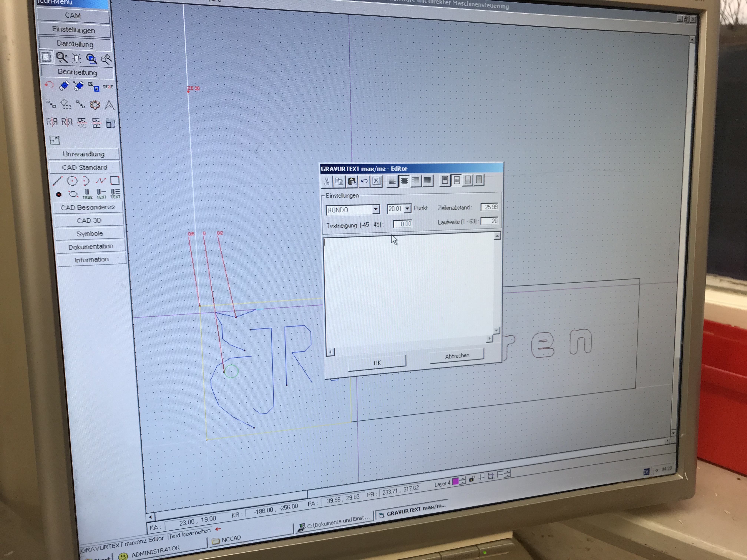Viewport: 747px width, 560px height.
Task: Click the Laufweite input field
Action: pos(490,221)
